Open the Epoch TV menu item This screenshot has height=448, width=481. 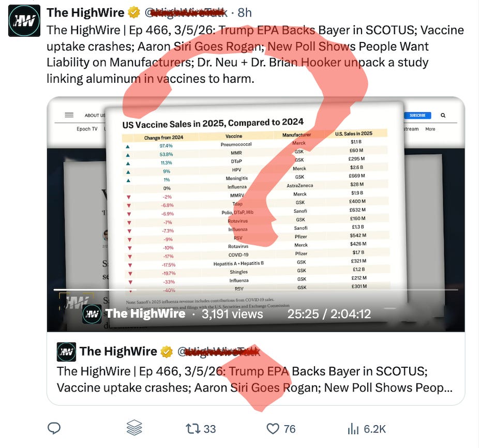pos(87,129)
